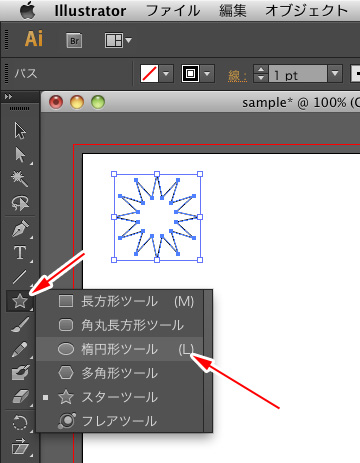Open the arrange documents layout icon
Image resolution: width=360 pixels, height=463 pixels.
pyautogui.click(x=118, y=41)
